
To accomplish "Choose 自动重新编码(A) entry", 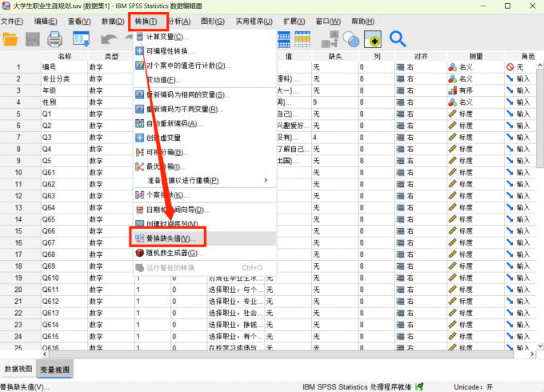I will click(x=205, y=123).
